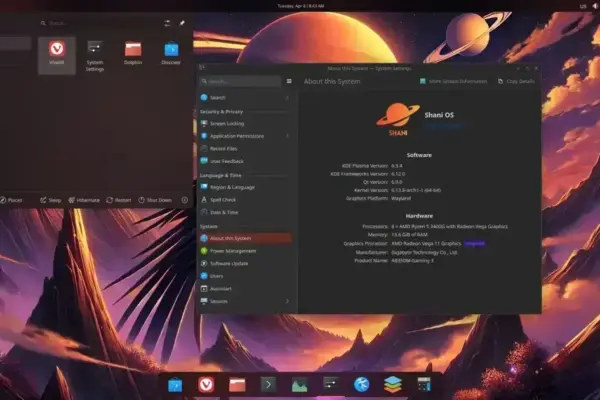Image resolution: width=600 pixels, height=400 pixels.
Task: Open Region & Language settings
Action: tap(245, 187)
